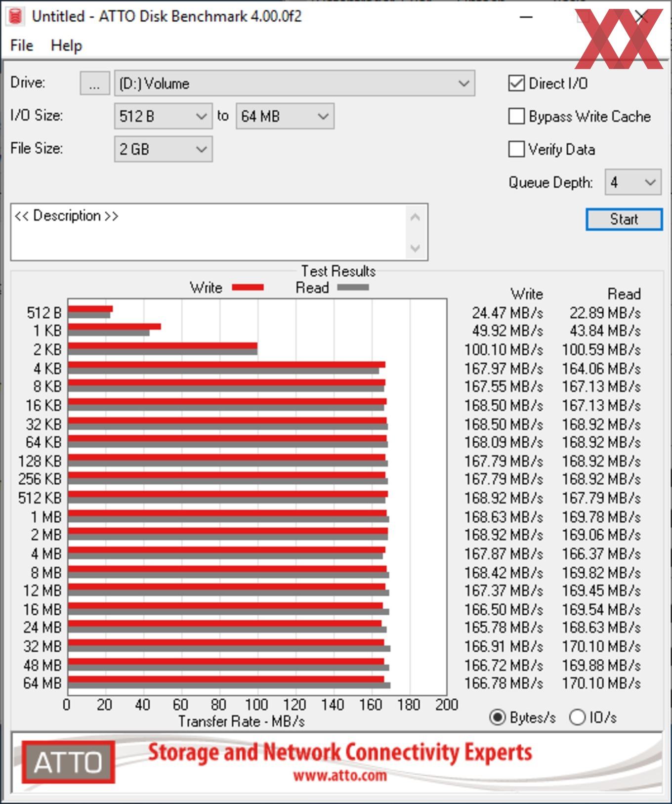This screenshot has width=672, height=804.
Task: Click the Storage and Network Connectivity Experts banner
Action: pyautogui.click(x=340, y=753)
